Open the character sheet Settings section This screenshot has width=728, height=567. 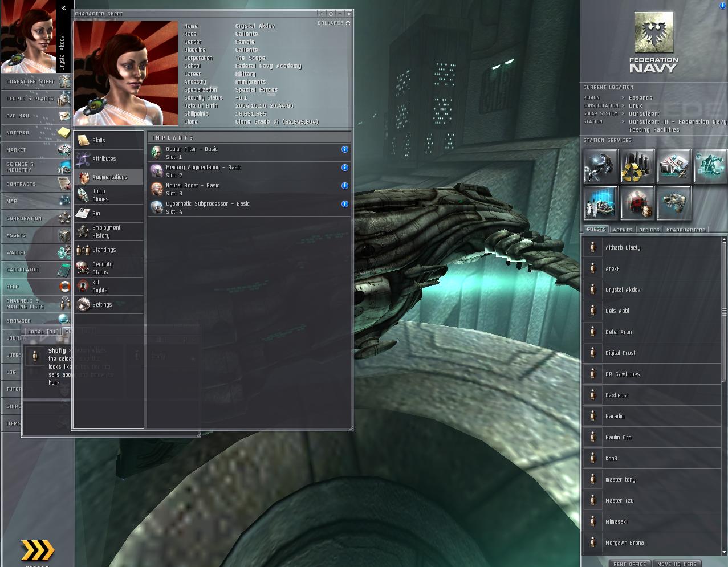pos(108,304)
